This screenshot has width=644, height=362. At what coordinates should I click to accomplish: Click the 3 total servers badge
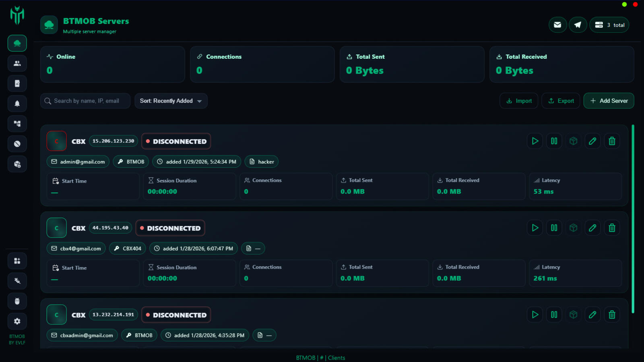click(x=609, y=25)
